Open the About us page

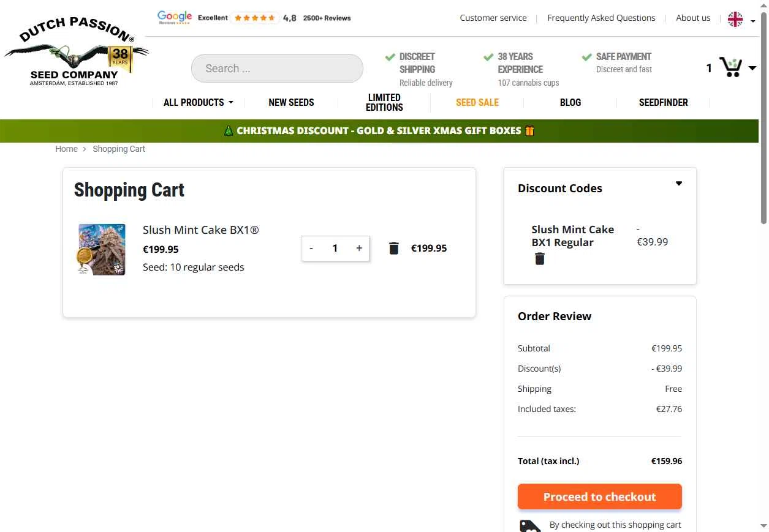pos(693,18)
